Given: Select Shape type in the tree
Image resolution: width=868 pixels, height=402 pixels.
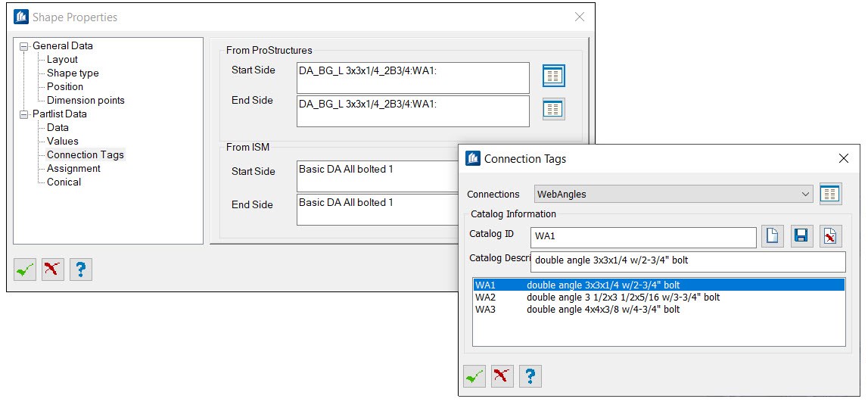Looking at the screenshot, I should coord(73,73).
